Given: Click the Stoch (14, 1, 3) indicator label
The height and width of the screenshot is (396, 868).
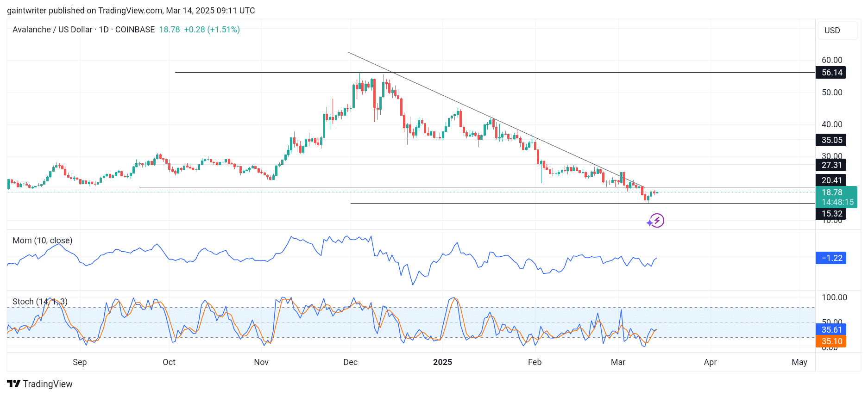Looking at the screenshot, I should click(40, 302).
